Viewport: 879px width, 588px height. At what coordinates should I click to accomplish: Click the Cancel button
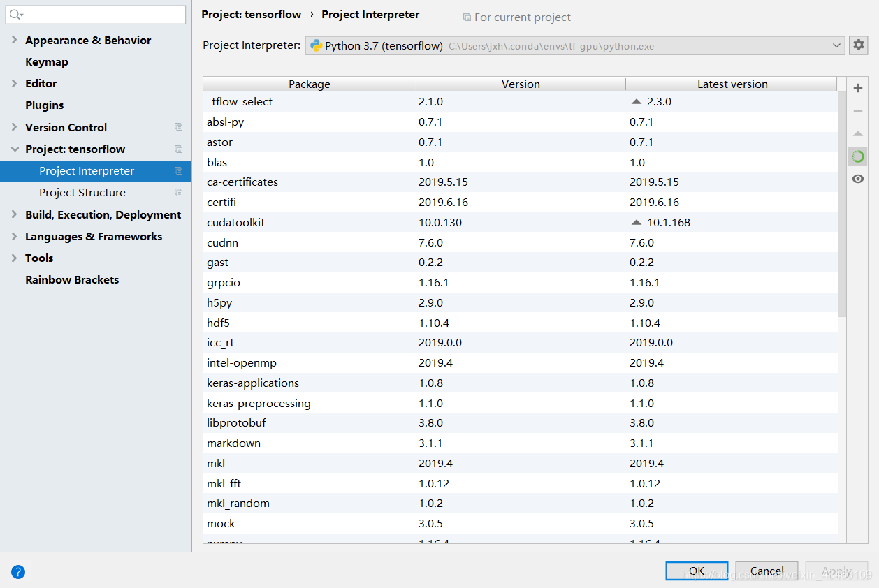(767, 571)
